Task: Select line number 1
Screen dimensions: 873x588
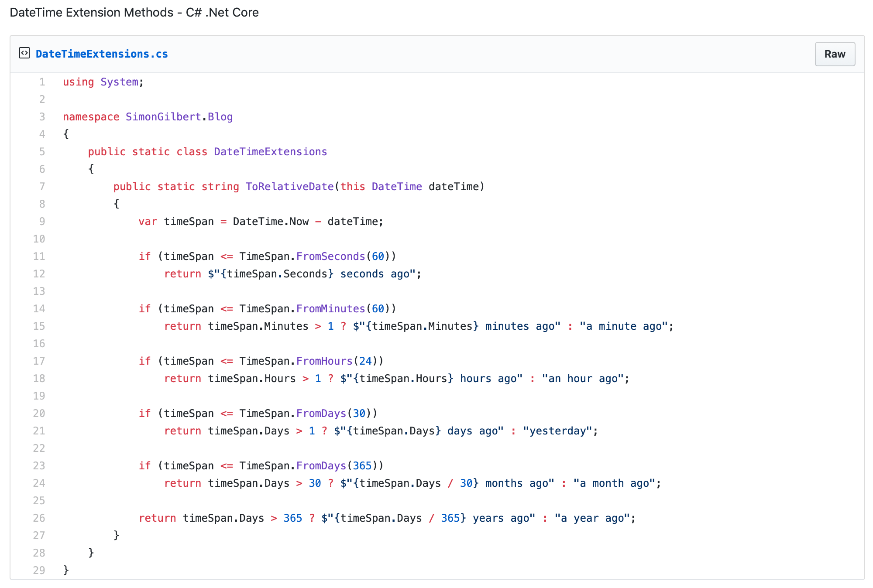Action: click(x=42, y=82)
